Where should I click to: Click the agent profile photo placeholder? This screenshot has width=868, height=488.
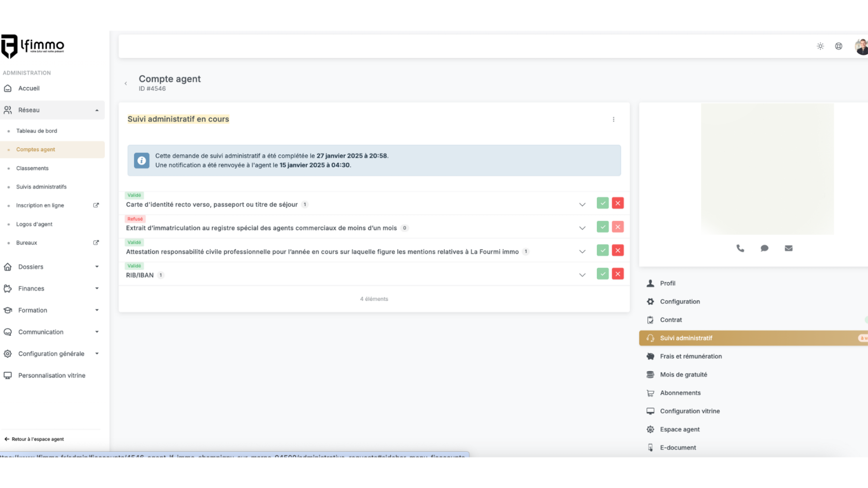767,169
